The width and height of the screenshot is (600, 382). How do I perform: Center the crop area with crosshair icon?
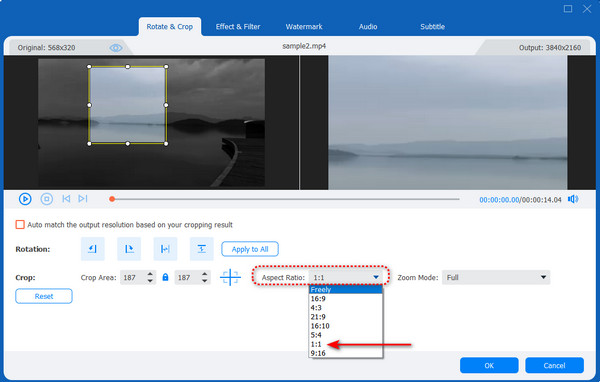[230, 277]
